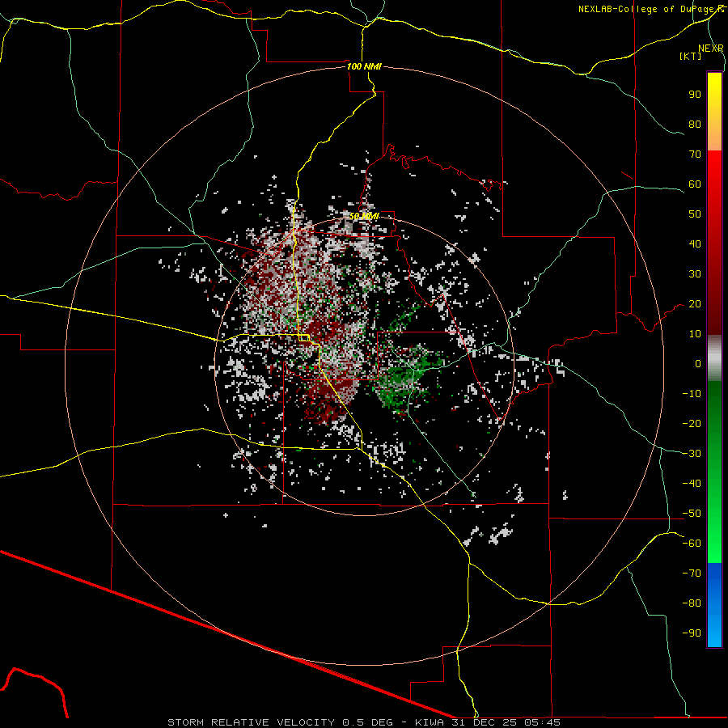Click the 100 NMI range ring label
Viewport: 728px width, 728px height.
[x=364, y=66]
